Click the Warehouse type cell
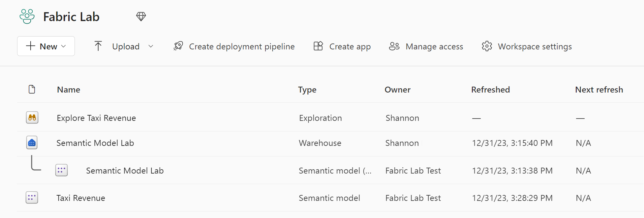The height and width of the screenshot is (218, 644). 320,143
